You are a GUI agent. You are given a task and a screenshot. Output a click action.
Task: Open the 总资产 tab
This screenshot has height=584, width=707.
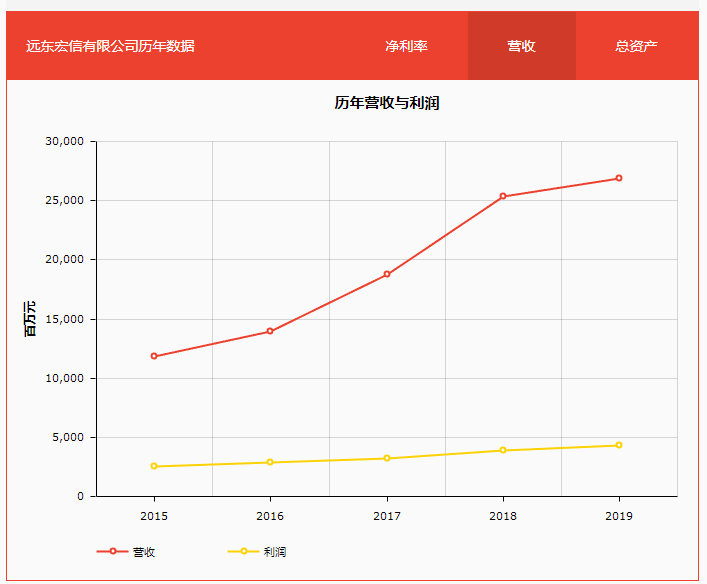[x=636, y=46]
